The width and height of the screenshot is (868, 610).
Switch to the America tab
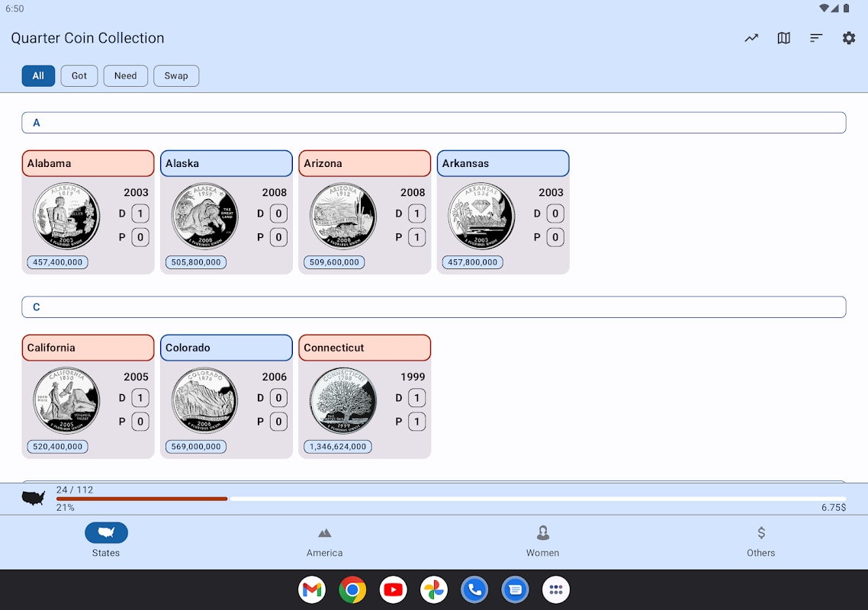pyautogui.click(x=324, y=541)
